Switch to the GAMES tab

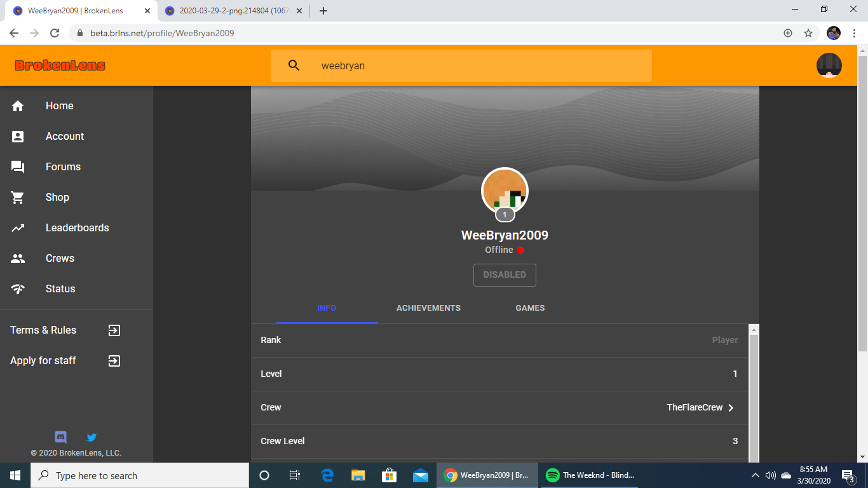coord(530,308)
